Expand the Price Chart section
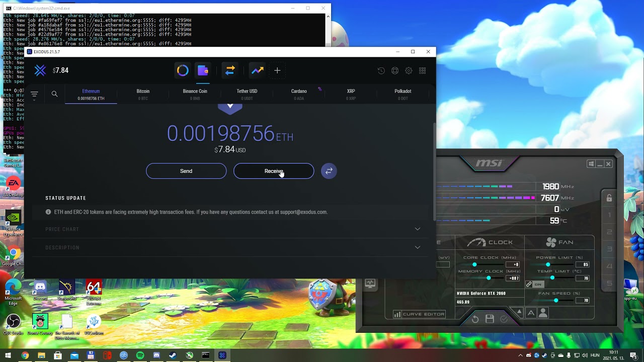The image size is (644, 362). click(x=417, y=229)
